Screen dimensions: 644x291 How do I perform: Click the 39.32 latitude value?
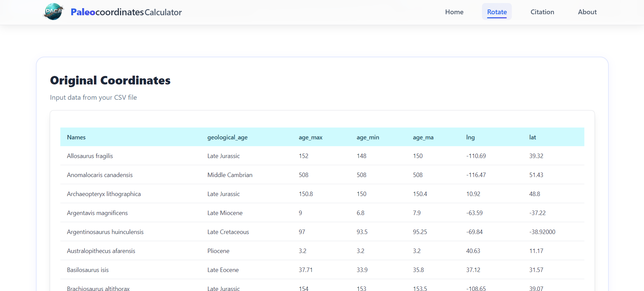click(536, 156)
